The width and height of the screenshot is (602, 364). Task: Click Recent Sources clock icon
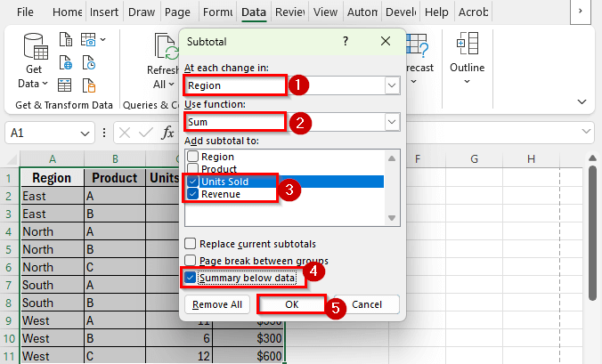(x=89, y=62)
